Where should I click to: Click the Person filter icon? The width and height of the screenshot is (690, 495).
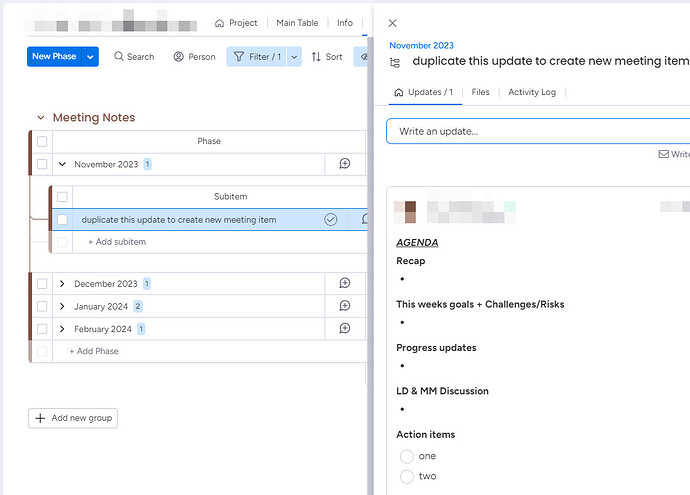tap(178, 56)
